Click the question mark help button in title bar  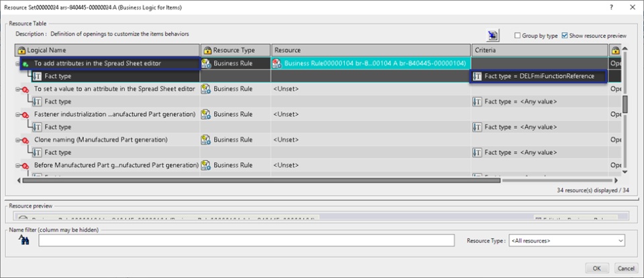pos(612,7)
